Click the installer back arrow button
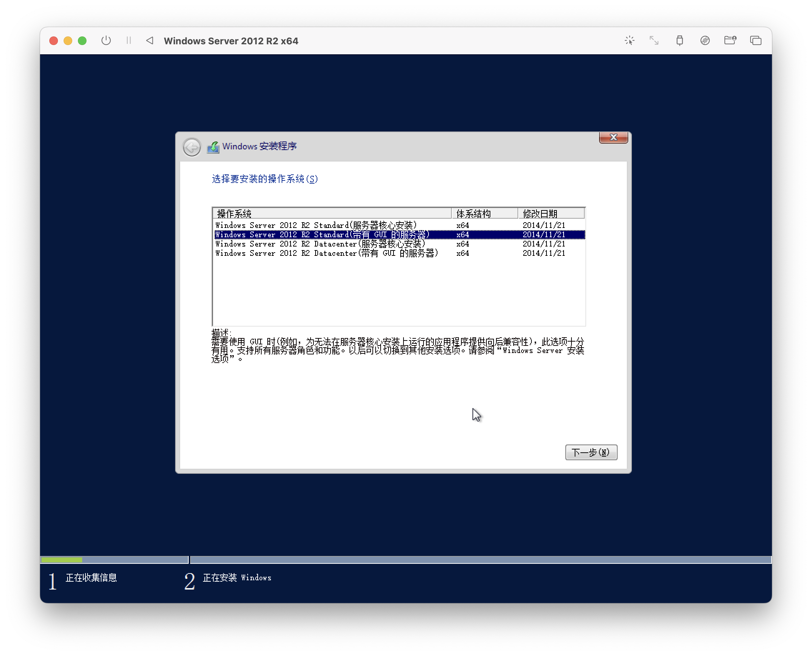Viewport: 812px width, 656px height. click(192, 147)
